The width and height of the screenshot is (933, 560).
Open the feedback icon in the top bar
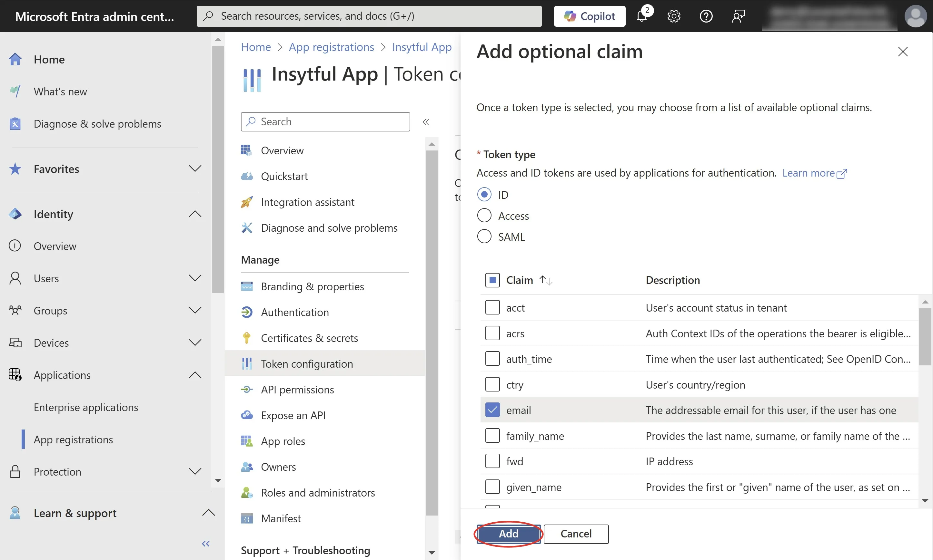point(738,16)
